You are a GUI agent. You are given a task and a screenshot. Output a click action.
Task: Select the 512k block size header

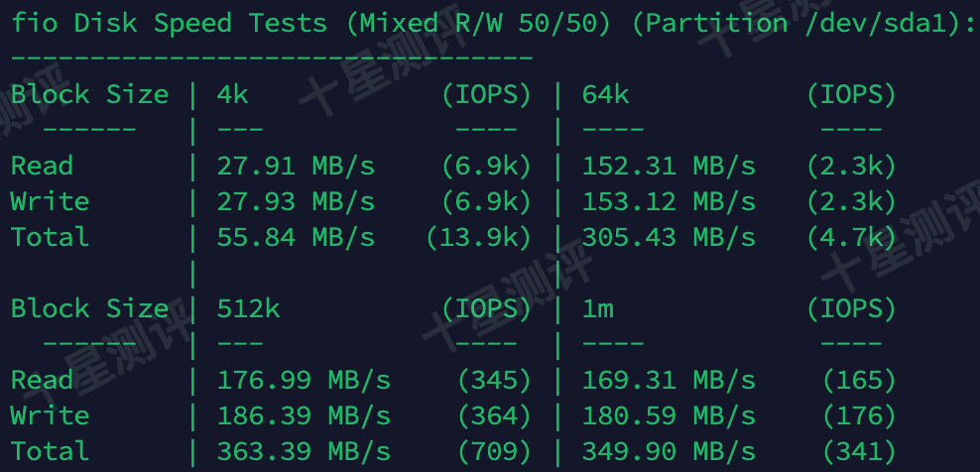(248, 308)
